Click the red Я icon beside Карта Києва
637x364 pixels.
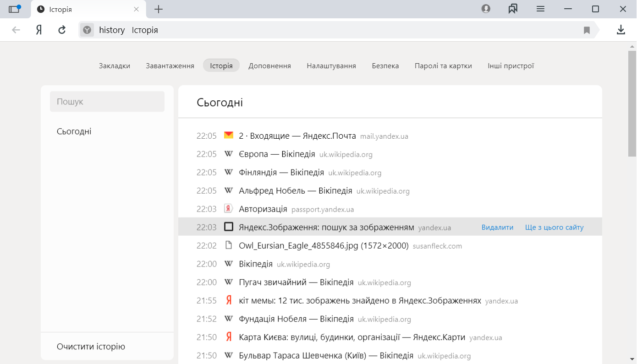(x=229, y=337)
